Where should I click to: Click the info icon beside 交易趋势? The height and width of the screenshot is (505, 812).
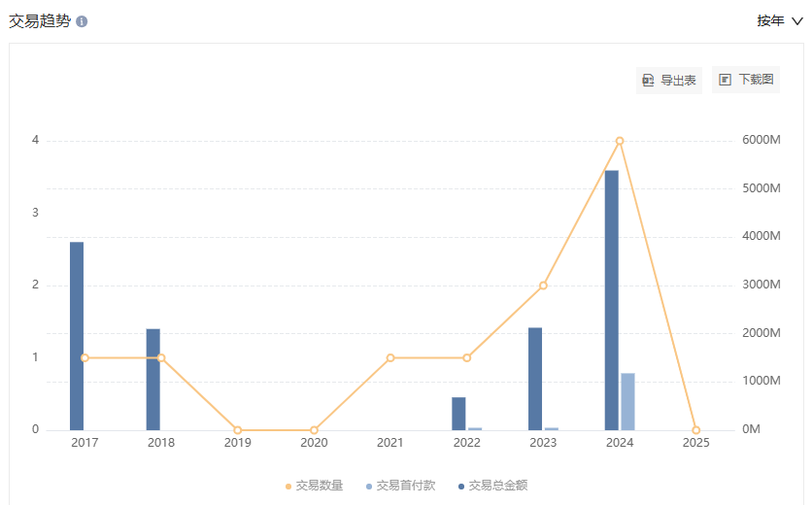[82, 21]
